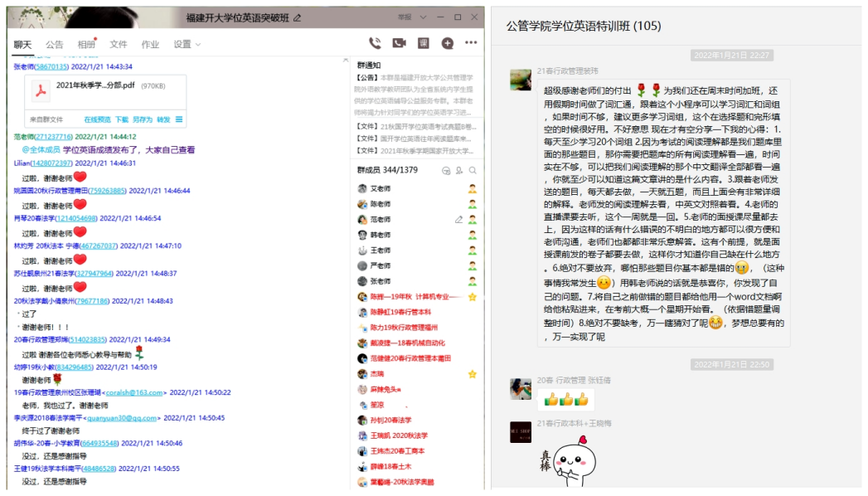868x496 pixels.
Task: Click the edit pencil beside group name
Action: click(298, 17)
